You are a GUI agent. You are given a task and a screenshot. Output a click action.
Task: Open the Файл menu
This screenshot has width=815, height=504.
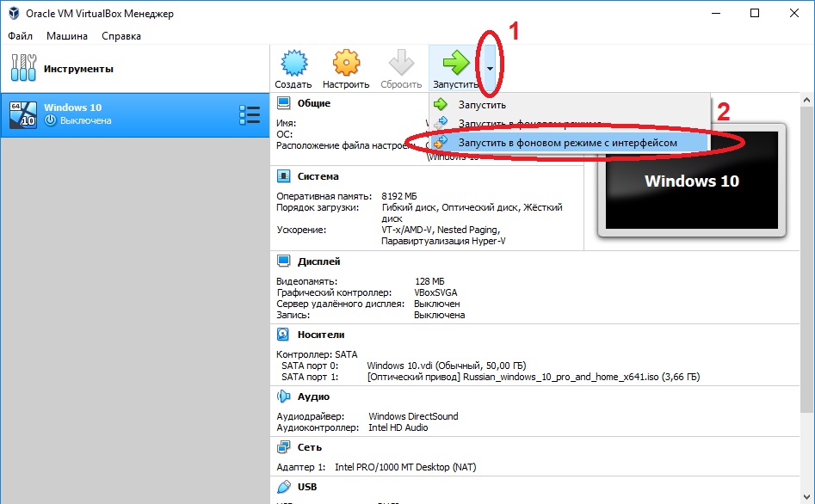(x=21, y=36)
